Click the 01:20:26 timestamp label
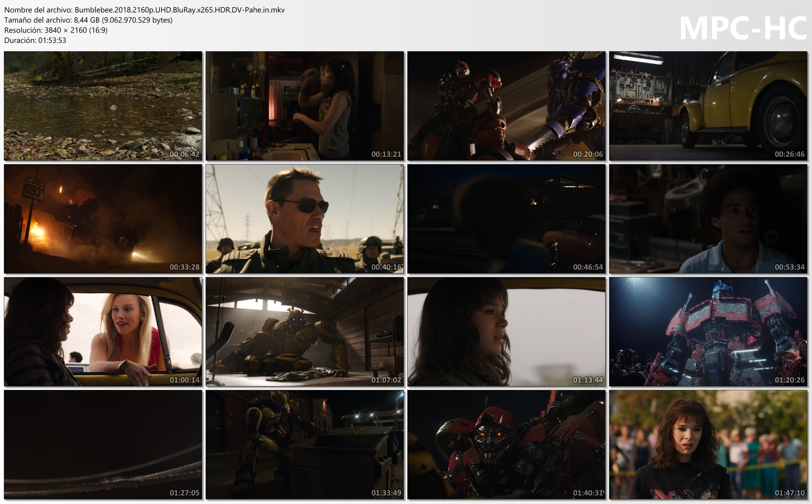The image size is (812, 504). (790, 380)
